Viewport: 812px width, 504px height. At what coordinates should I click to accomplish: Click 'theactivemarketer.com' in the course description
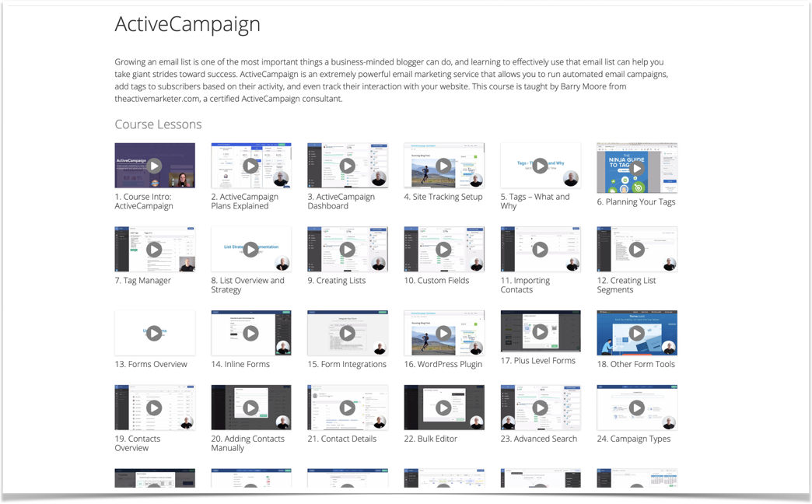tap(157, 99)
